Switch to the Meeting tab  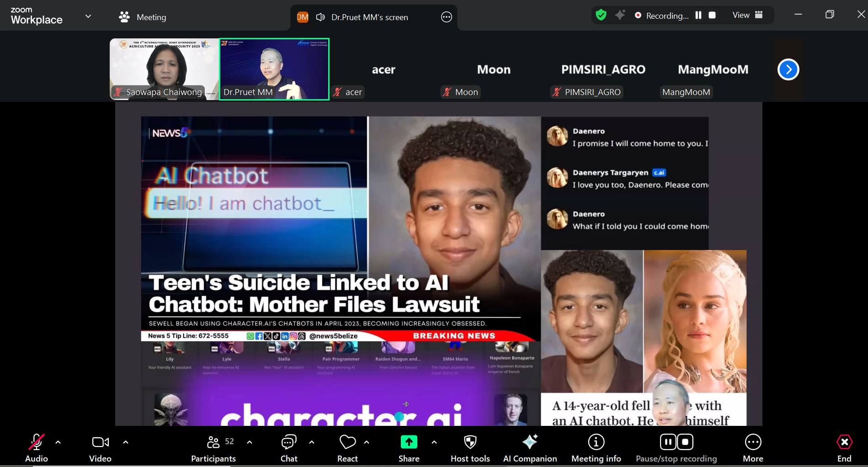click(x=143, y=17)
